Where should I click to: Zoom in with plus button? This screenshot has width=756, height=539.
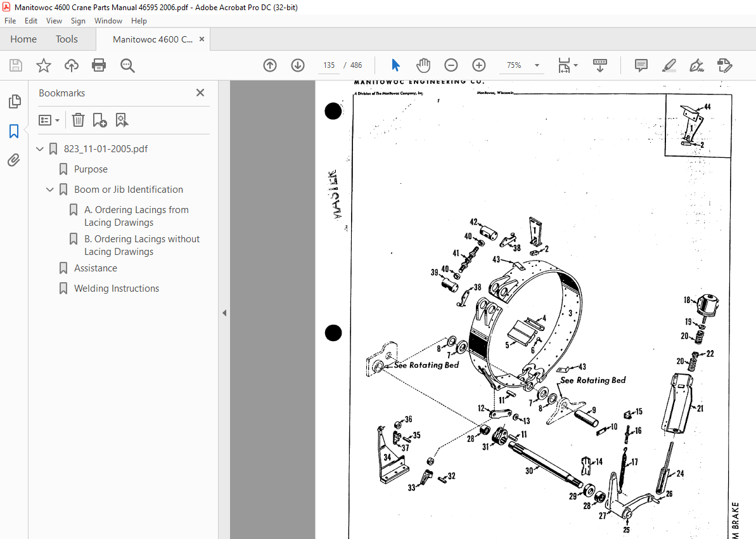[x=479, y=65]
